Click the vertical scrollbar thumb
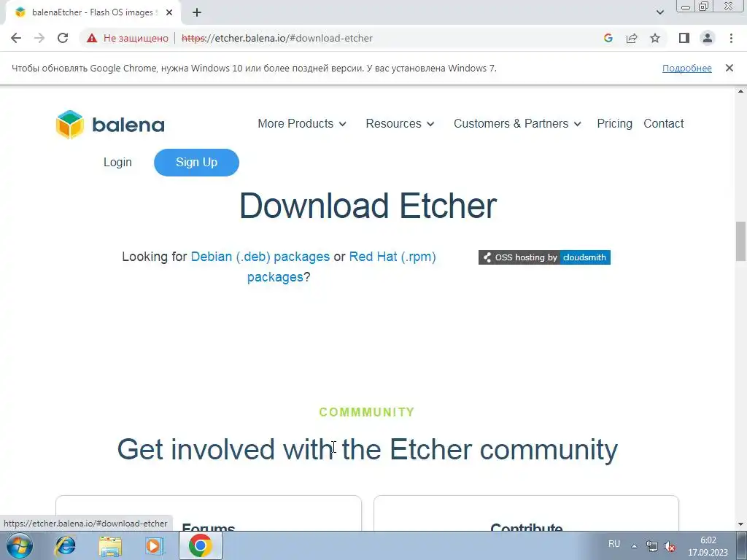 pyautogui.click(x=740, y=241)
